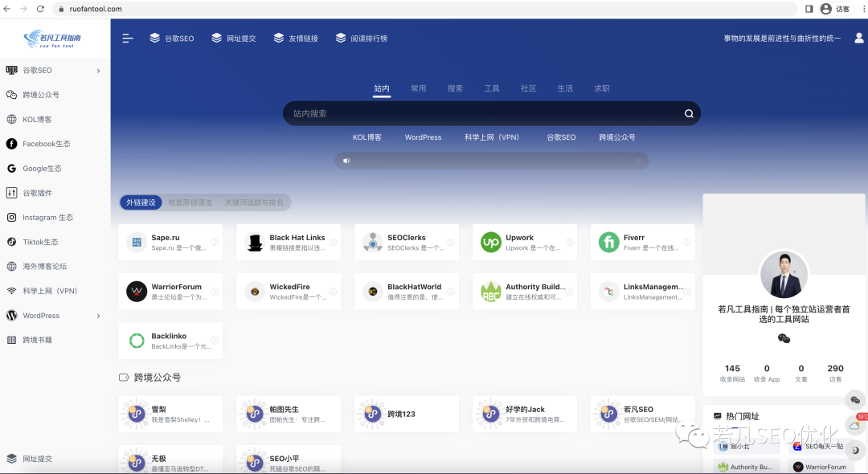This screenshot has height=474, width=868.
Task: Open 网址提交 at the sidebar bottom
Action: point(37,459)
